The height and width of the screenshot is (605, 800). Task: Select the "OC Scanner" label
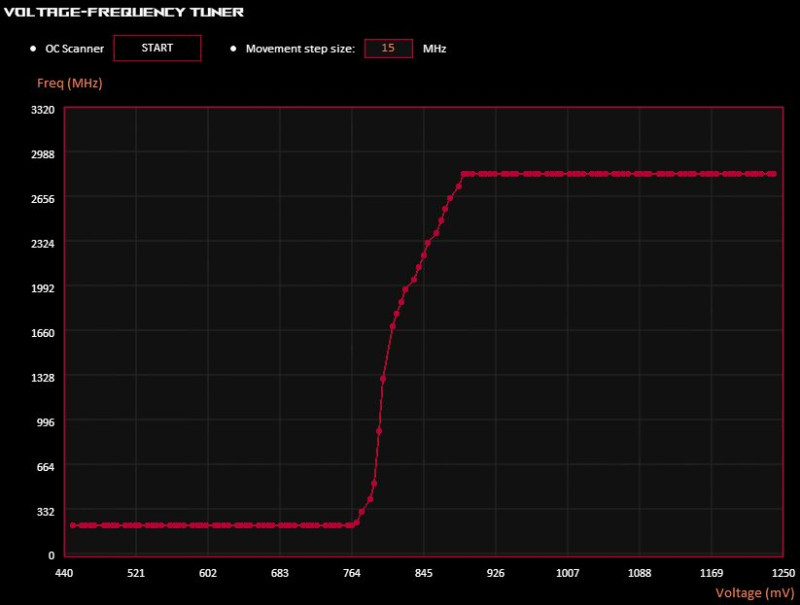pos(74,48)
